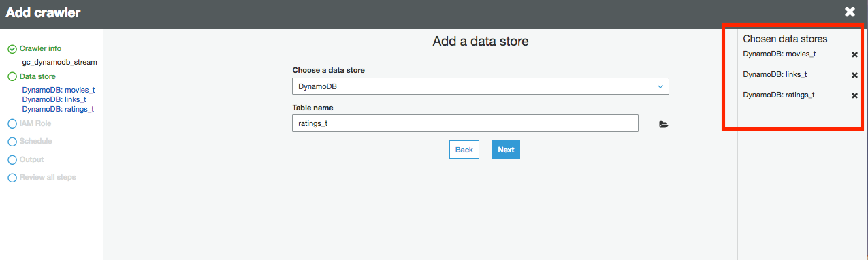Open DynamoDB: movies_t link in sidebar
Screen dimensions: 868x260
(59, 90)
